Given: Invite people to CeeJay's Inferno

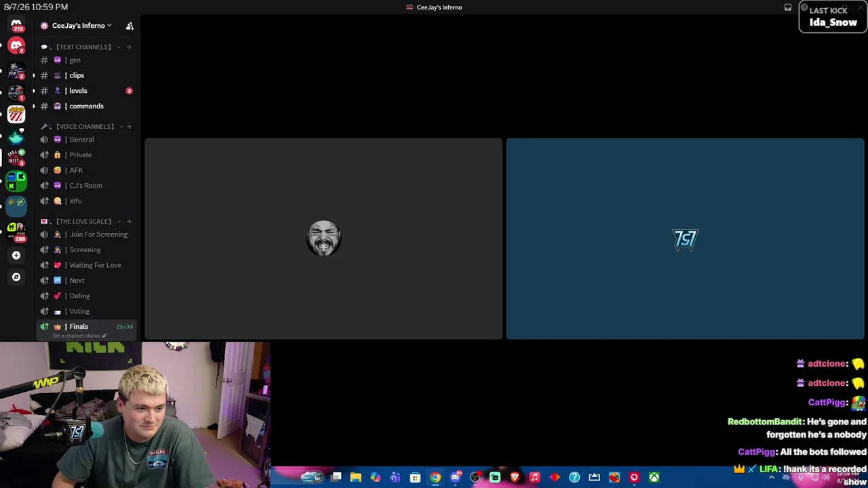Looking at the screenshot, I should pyautogui.click(x=130, y=26).
